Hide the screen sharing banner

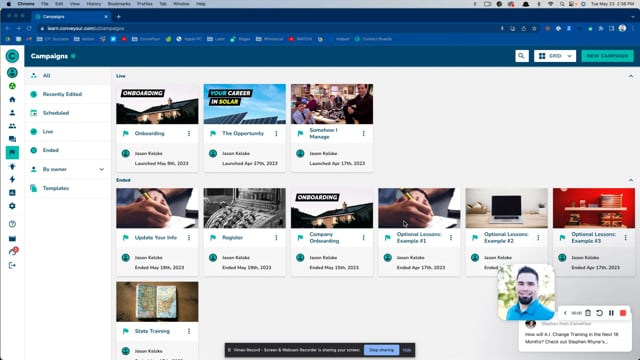pos(407,350)
